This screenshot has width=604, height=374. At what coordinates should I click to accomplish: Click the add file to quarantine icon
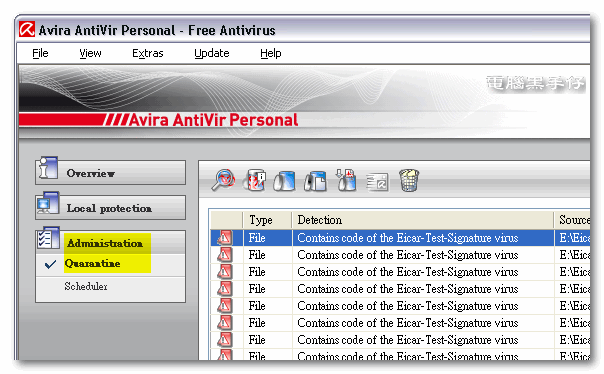346,180
